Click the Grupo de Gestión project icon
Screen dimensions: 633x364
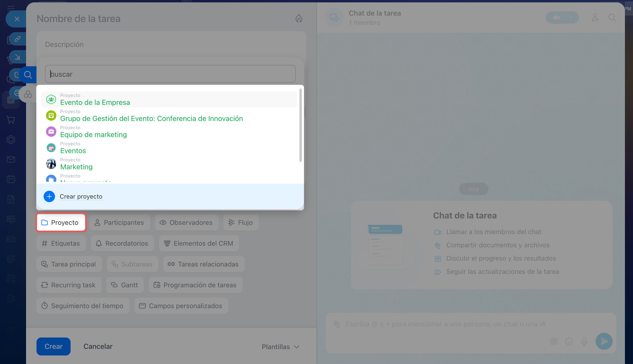(x=51, y=115)
